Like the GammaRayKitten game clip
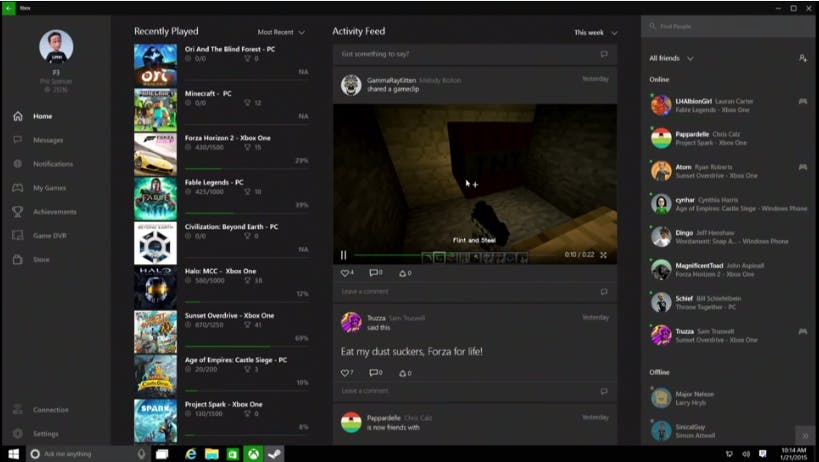 point(347,273)
